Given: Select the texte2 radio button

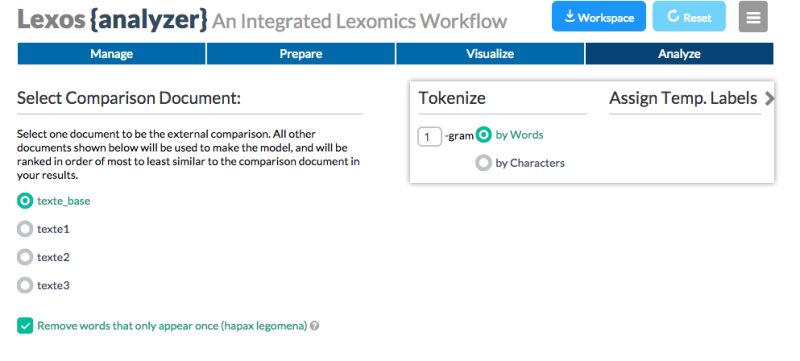Looking at the screenshot, I should (x=24, y=257).
